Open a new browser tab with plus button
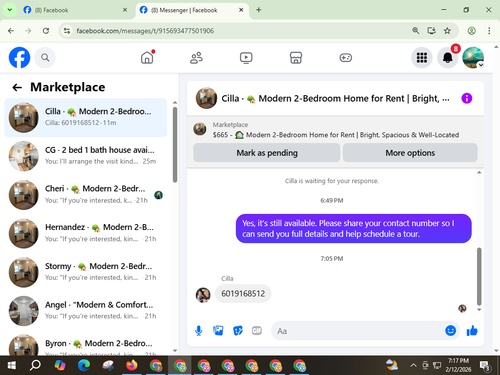 tap(259, 10)
